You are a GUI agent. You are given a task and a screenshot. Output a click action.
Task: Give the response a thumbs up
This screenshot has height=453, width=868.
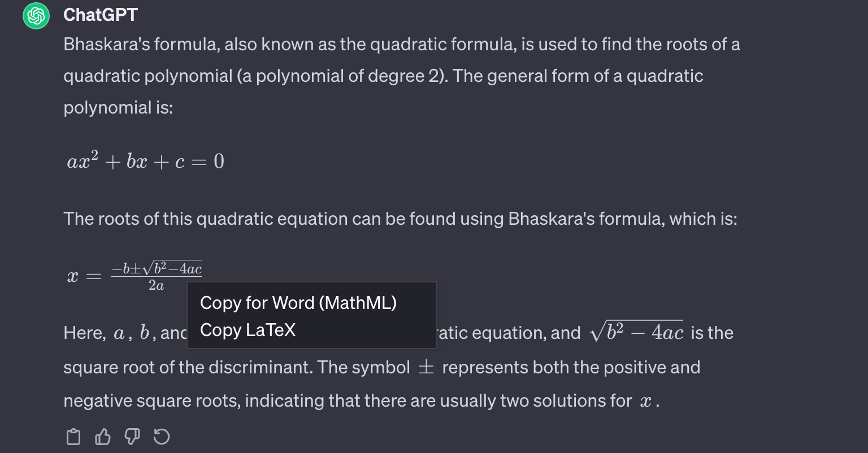tap(103, 437)
